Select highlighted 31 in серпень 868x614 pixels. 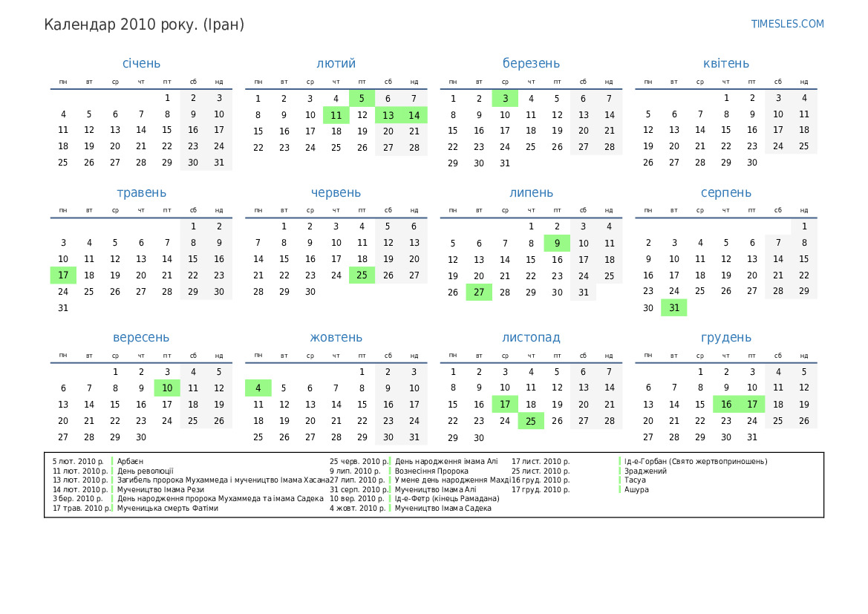click(674, 308)
